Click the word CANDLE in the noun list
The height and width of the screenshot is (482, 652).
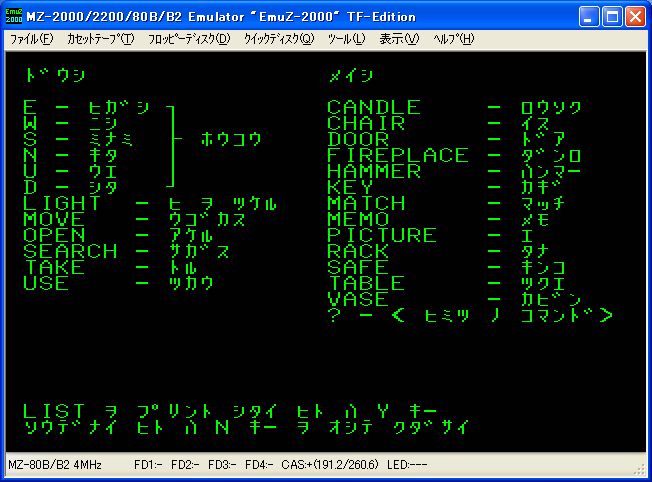(373, 107)
